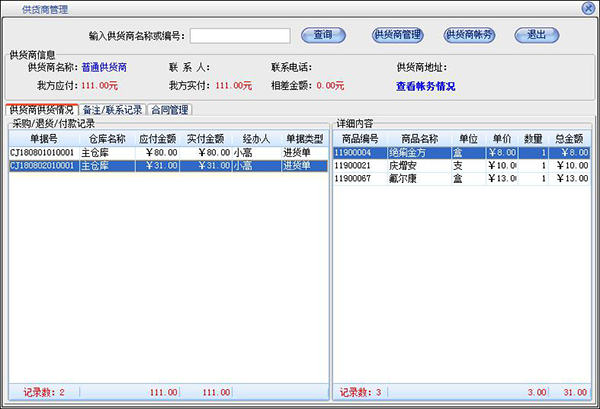Close the 供货商管理 window

[588, 7]
